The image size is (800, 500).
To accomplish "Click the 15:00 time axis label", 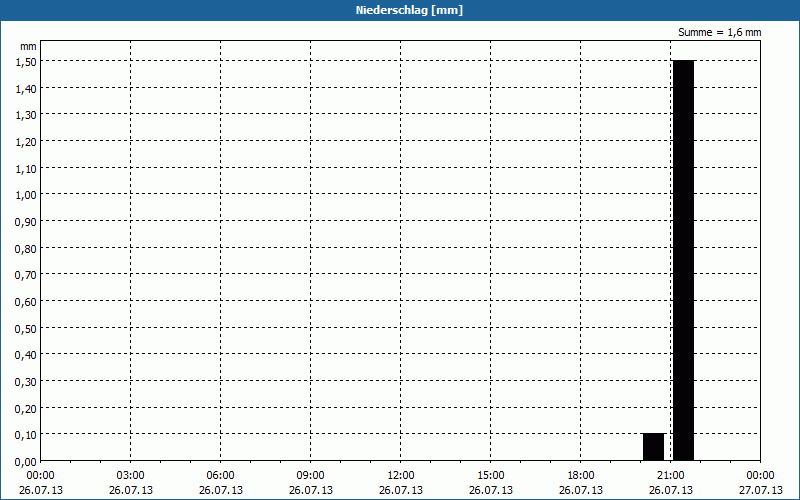I will click(x=491, y=475).
